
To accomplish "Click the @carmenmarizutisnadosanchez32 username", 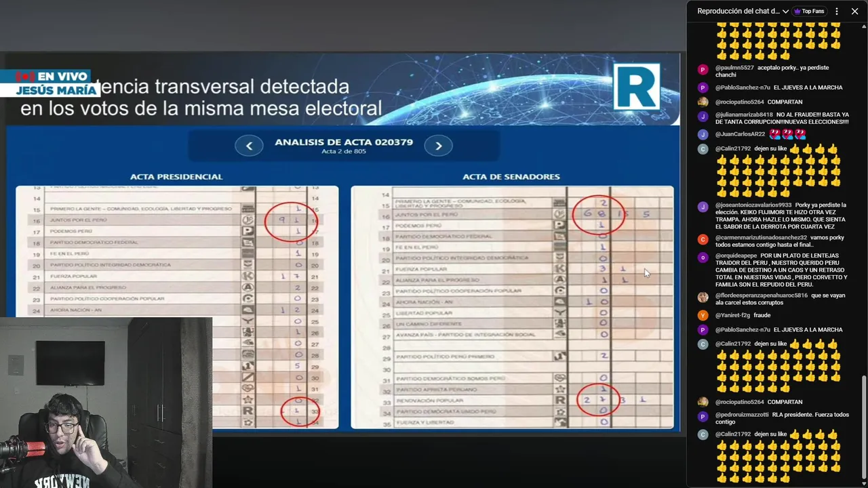I will 761,237.
